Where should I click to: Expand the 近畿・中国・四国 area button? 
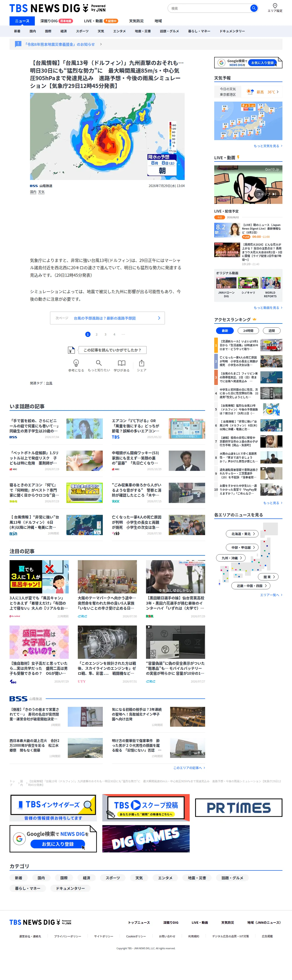point(251,586)
